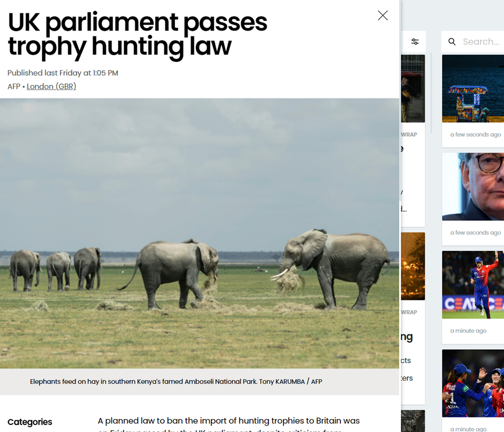Open the filter settings sliders icon
The image size is (504, 432).
(x=415, y=42)
